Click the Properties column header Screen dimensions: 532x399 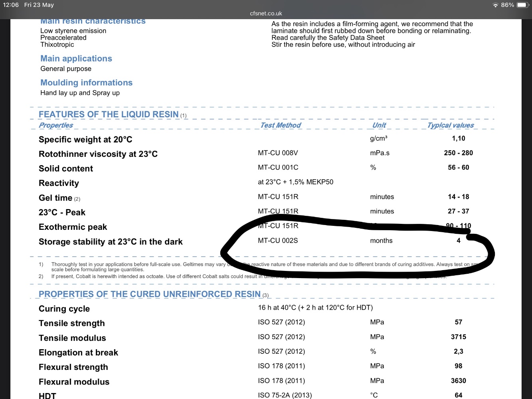pos(56,125)
